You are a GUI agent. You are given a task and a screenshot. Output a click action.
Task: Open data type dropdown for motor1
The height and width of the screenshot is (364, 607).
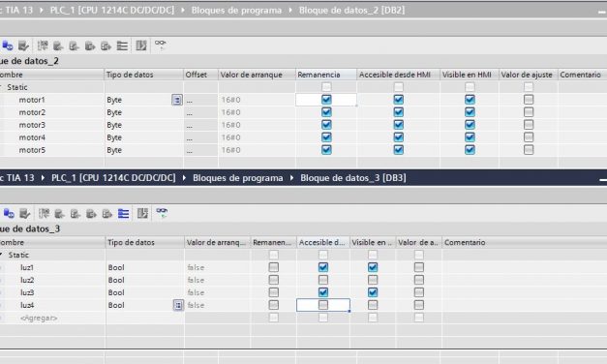point(176,100)
